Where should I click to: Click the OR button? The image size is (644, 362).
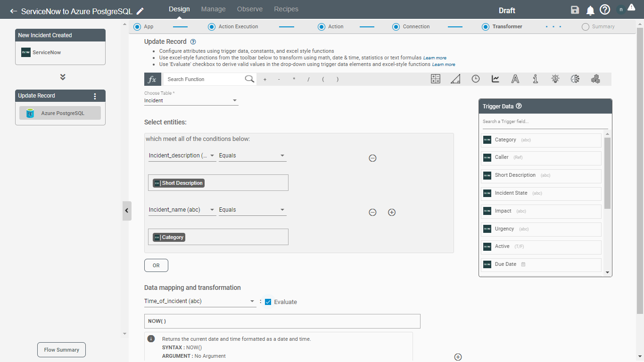click(156, 265)
